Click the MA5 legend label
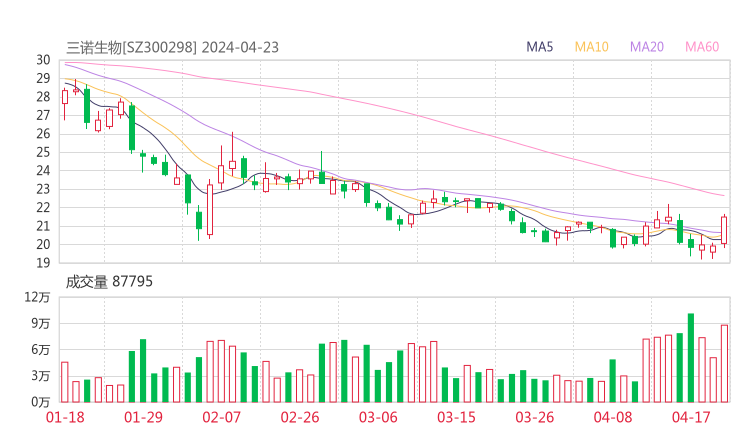Screen dimensions: 740x440 [539, 47]
